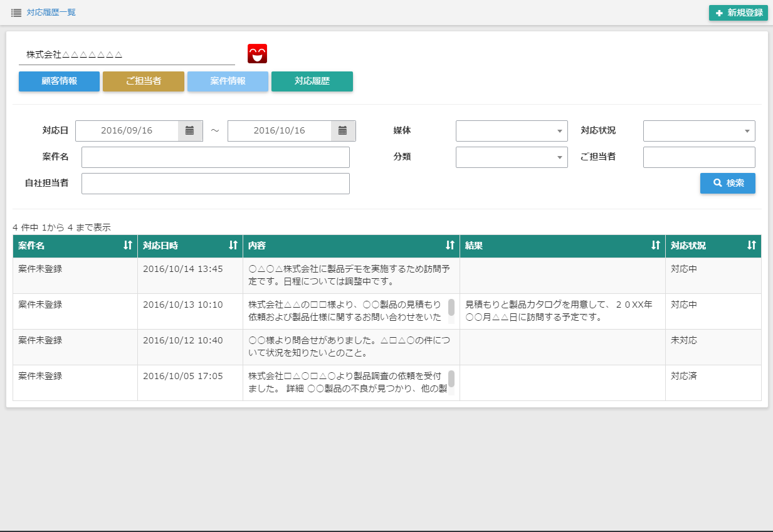
Task: Click 対応中 status in the 2016/10/13 row
Action: [x=684, y=305]
